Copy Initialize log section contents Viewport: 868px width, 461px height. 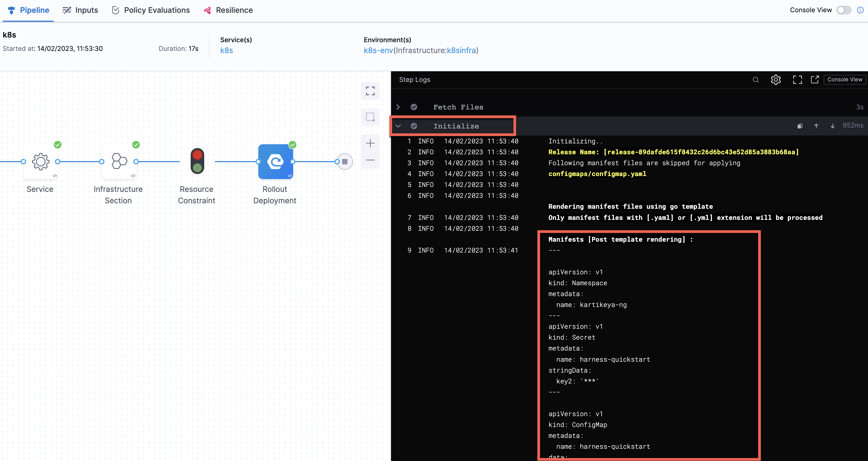click(x=800, y=126)
